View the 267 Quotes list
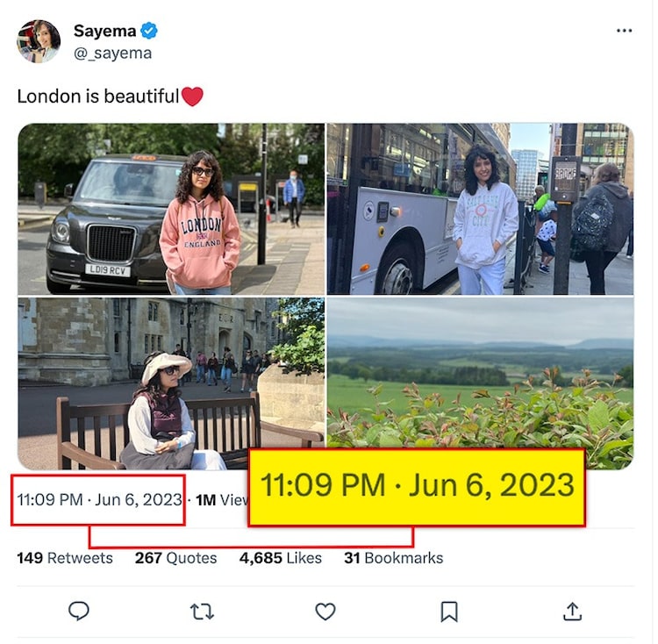 coord(175,558)
